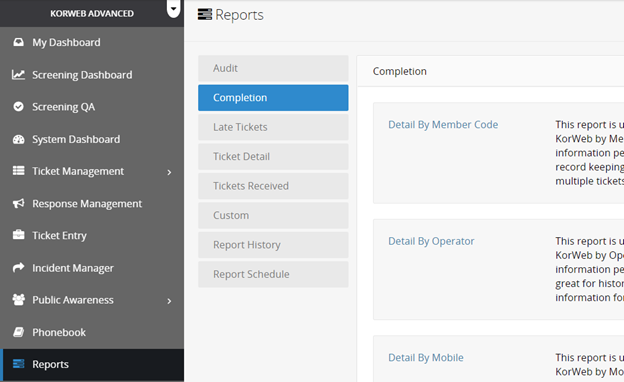The image size is (624, 382).
Task: Click the Screening Dashboard chart icon
Action: point(18,75)
